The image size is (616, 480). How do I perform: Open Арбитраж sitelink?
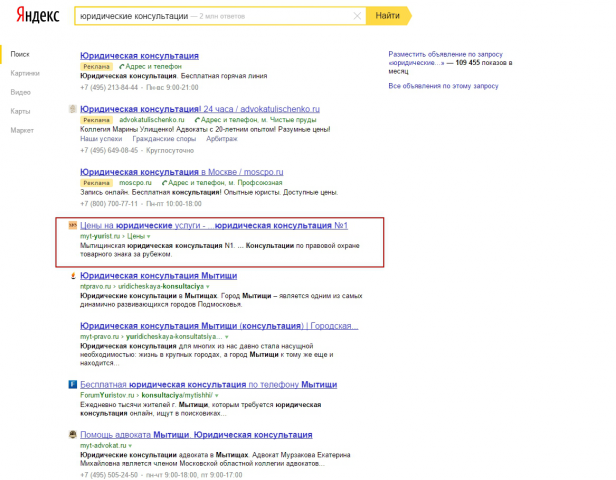coord(222,139)
